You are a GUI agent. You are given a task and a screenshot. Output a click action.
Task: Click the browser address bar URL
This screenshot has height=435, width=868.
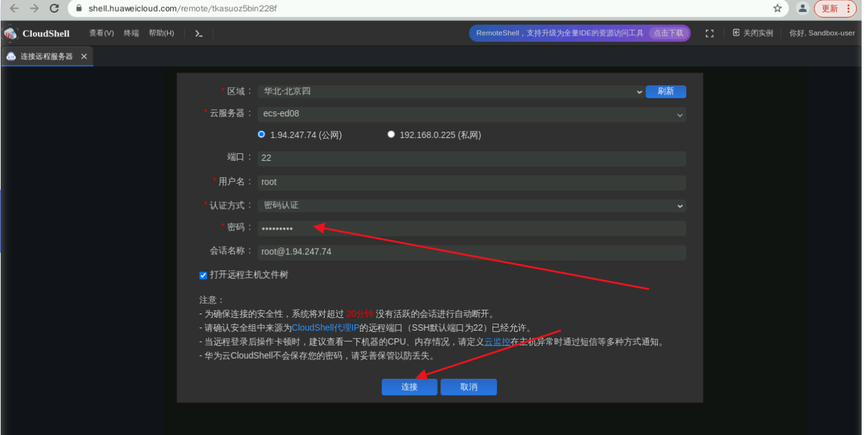click(182, 9)
